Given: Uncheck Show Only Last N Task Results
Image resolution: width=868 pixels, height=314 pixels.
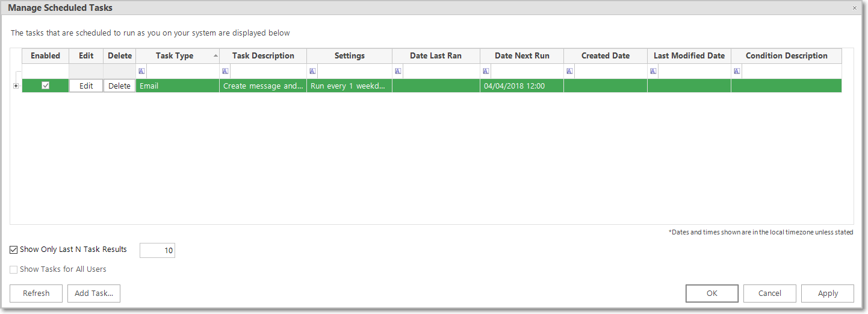Looking at the screenshot, I should point(14,250).
